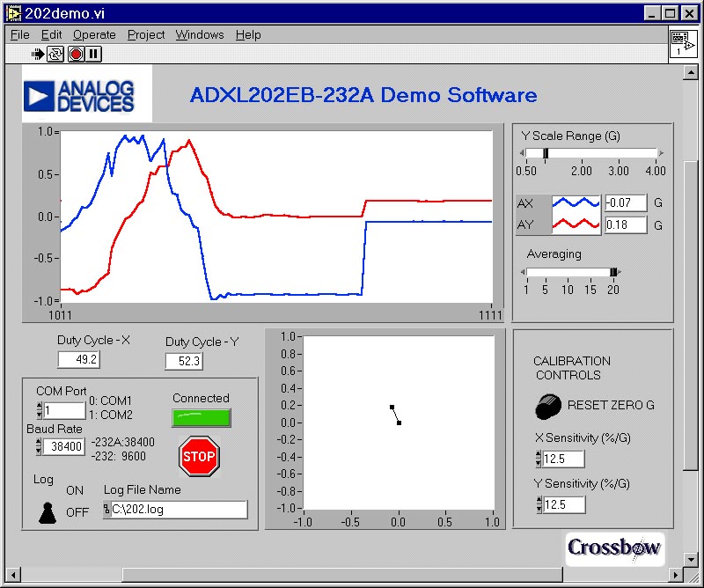Click the RESET ZERO G knob button
Screen dimensions: 704x588
547,407
